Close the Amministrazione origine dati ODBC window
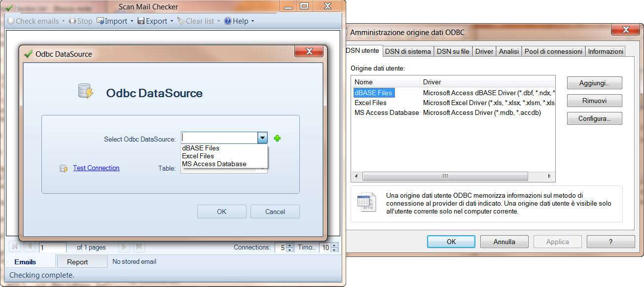This screenshot has height=287, width=644. point(626,30)
